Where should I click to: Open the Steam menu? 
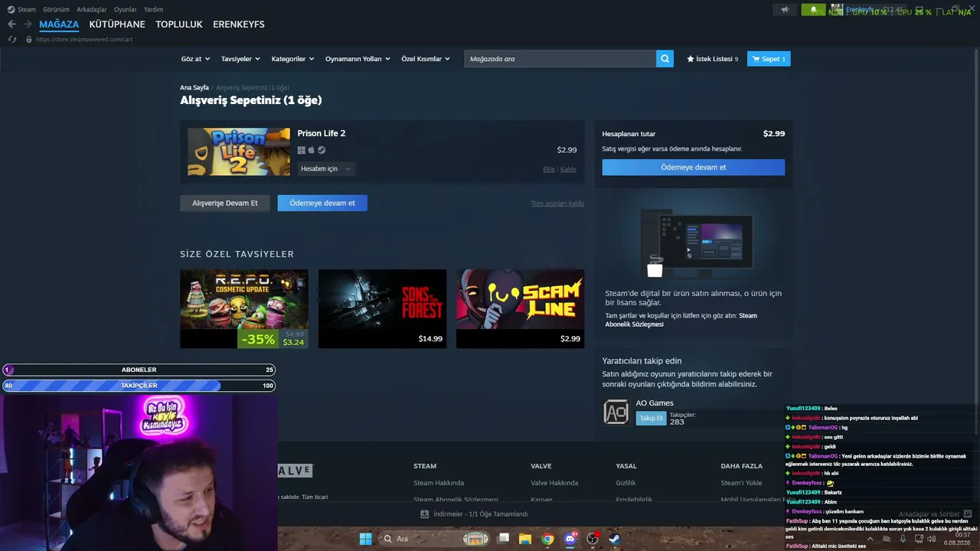[27, 10]
